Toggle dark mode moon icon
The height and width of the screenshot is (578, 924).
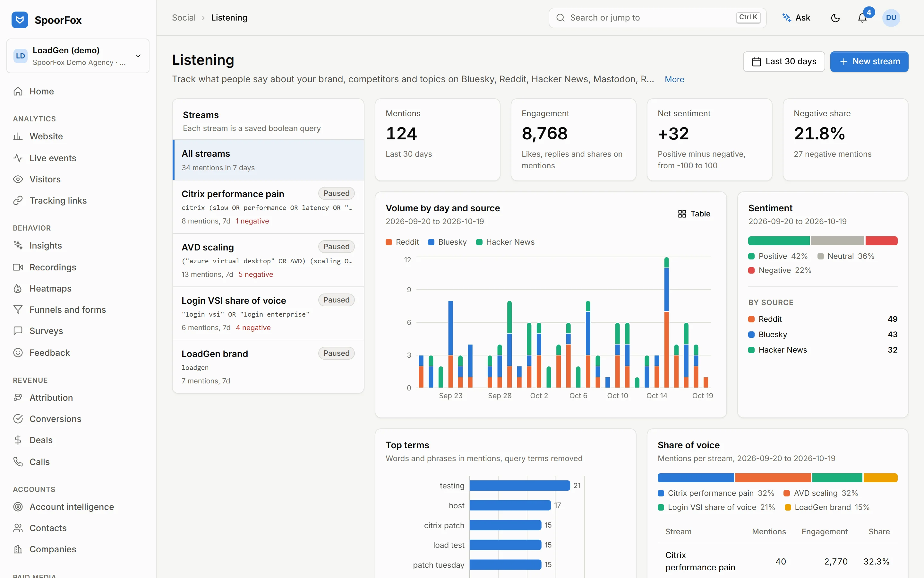tap(835, 18)
